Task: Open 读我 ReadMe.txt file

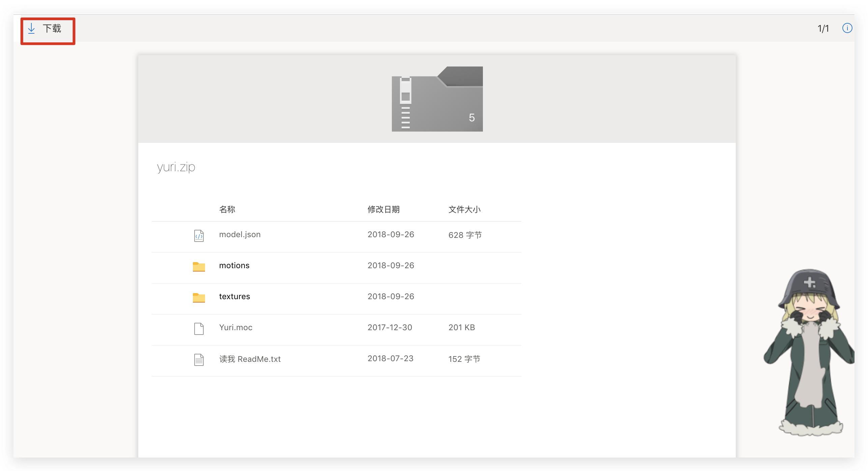Action: click(250, 359)
